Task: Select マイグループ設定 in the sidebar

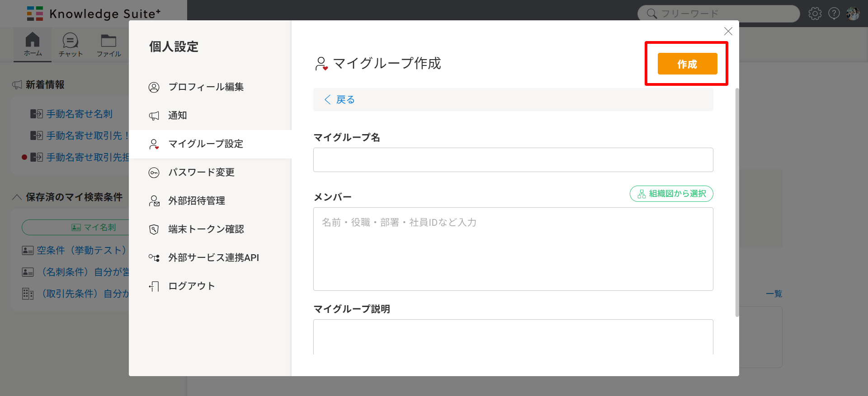Action: click(x=206, y=144)
